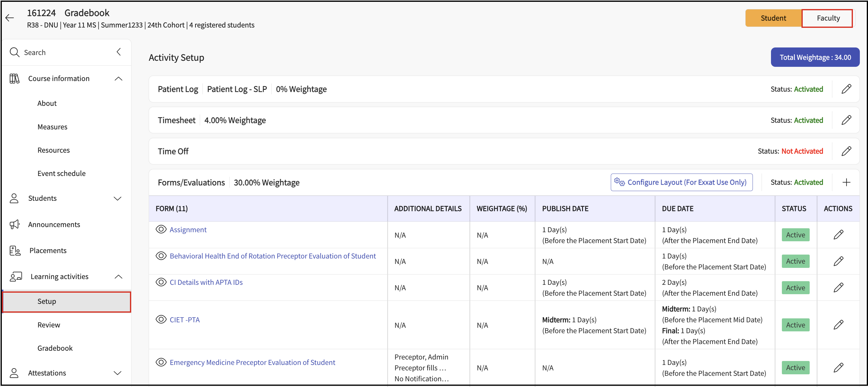Add a form with the plus icon
The image size is (868, 387).
(x=846, y=182)
